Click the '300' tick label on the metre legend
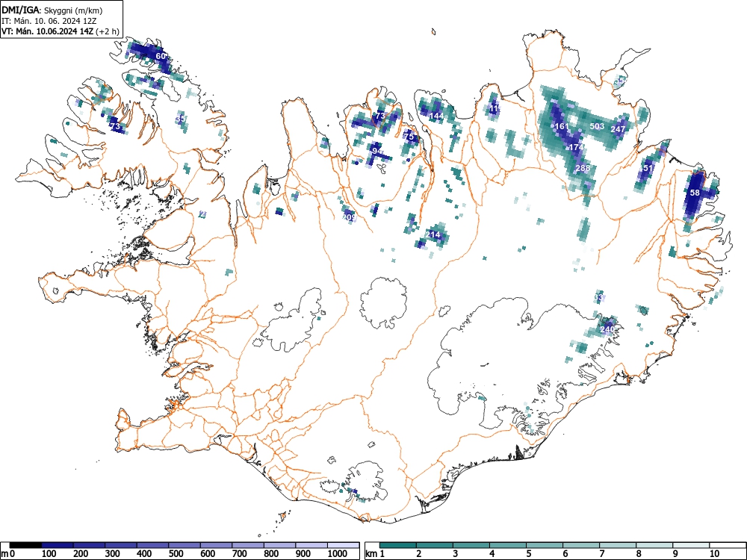Image resolution: width=747 pixels, height=560 pixels. click(x=113, y=553)
